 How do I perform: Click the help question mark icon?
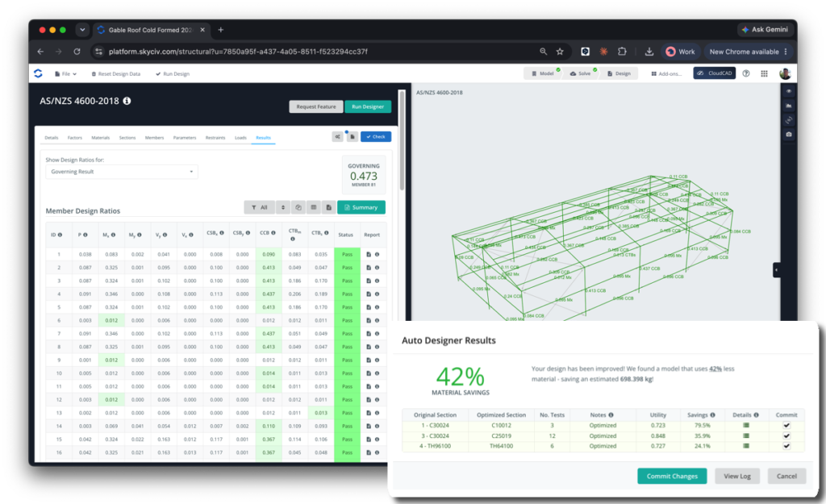pos(746,73)
